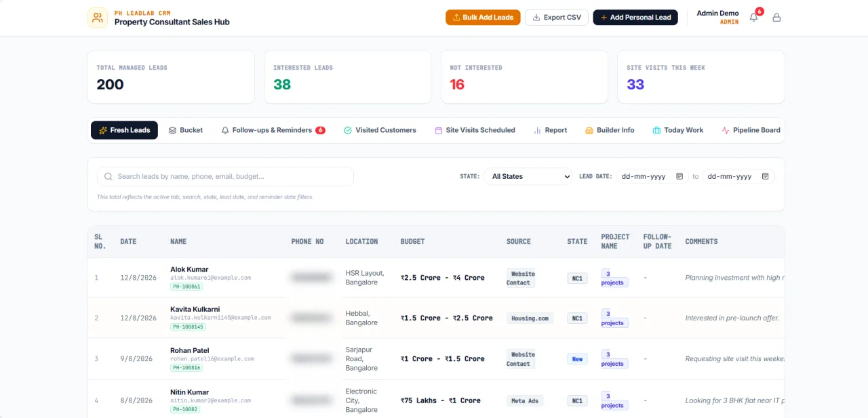
Task: Click the PH-100861 lead ID badge
Action: point(186,287)
